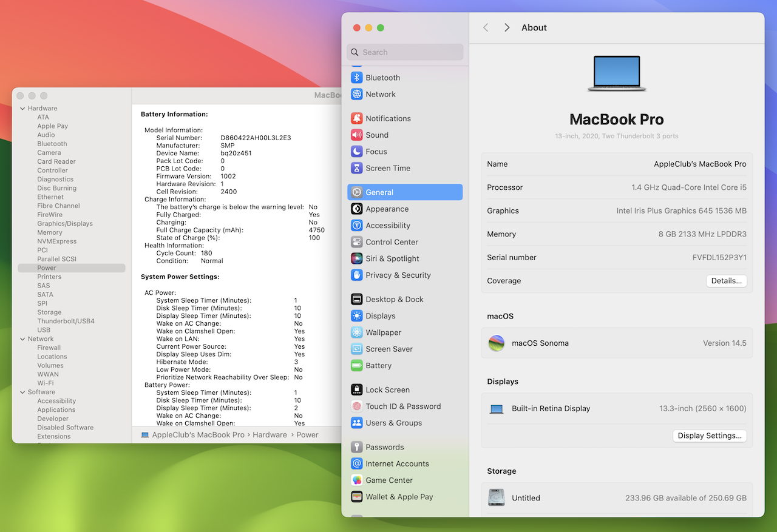This screenshot has height=532, width=777.
Task: Select NVMExpress in System Information sidebar
Action: pos(57,241)
